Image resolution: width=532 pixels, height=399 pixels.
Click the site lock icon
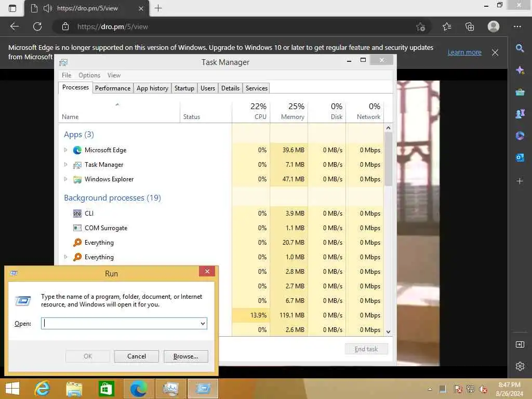pyautogui.click(x=65, y=26)
